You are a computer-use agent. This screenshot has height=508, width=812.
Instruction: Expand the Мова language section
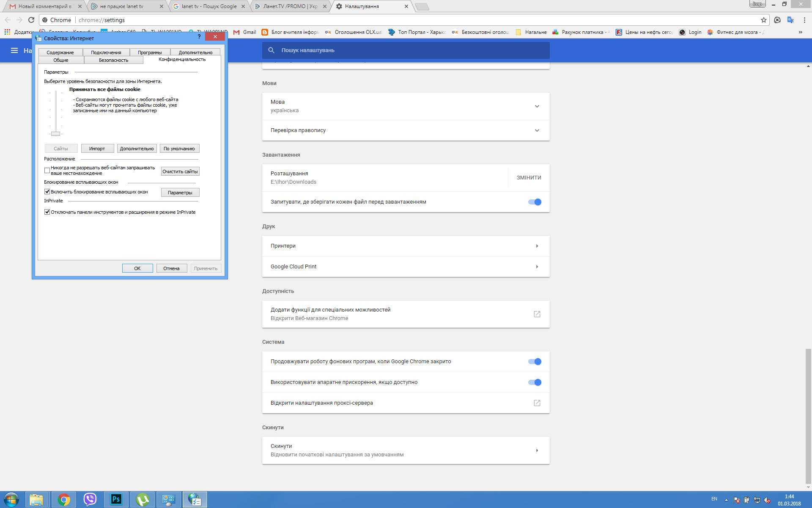tap(537, 106)
